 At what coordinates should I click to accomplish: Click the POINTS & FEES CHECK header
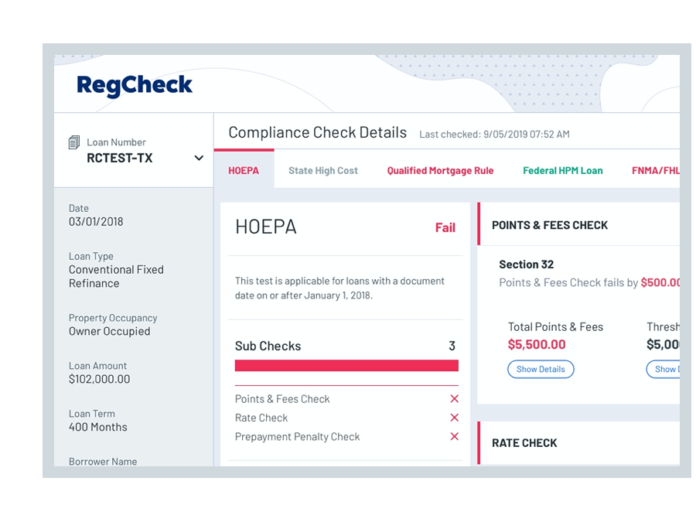(x=578, y=225)
